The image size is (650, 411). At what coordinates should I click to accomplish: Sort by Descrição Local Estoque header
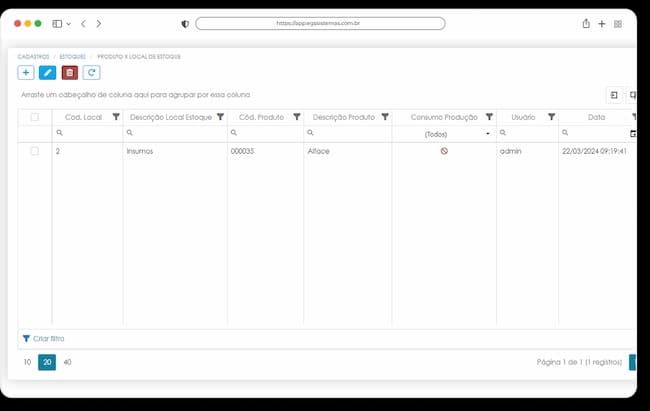(x=171, y=117)
